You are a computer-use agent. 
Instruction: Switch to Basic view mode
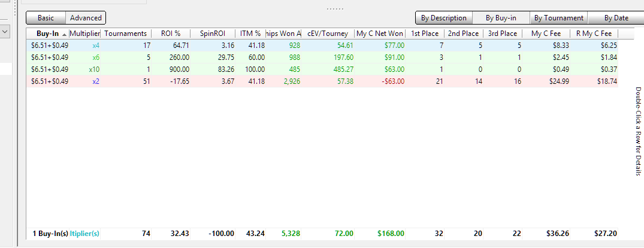coord(46,18)
